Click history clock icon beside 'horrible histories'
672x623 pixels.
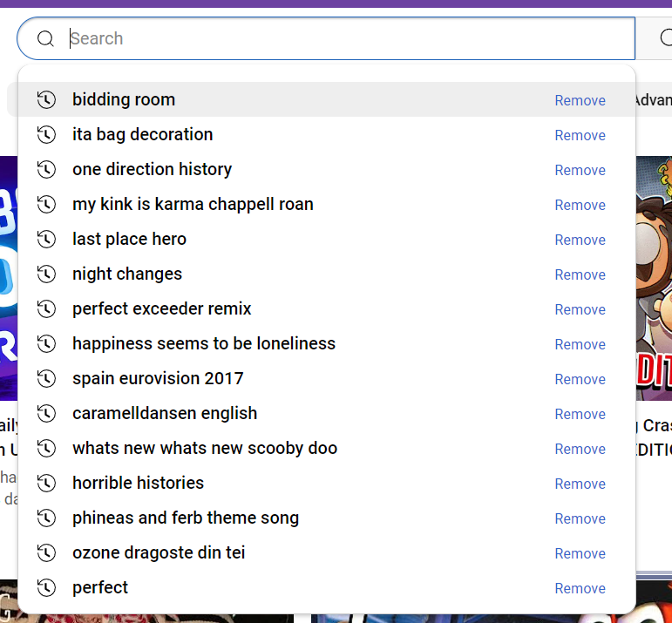tap(46, 483)
